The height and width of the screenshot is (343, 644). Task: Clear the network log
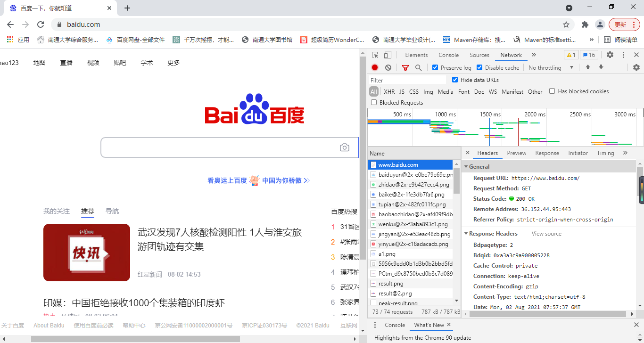click(x=388, y=68)
